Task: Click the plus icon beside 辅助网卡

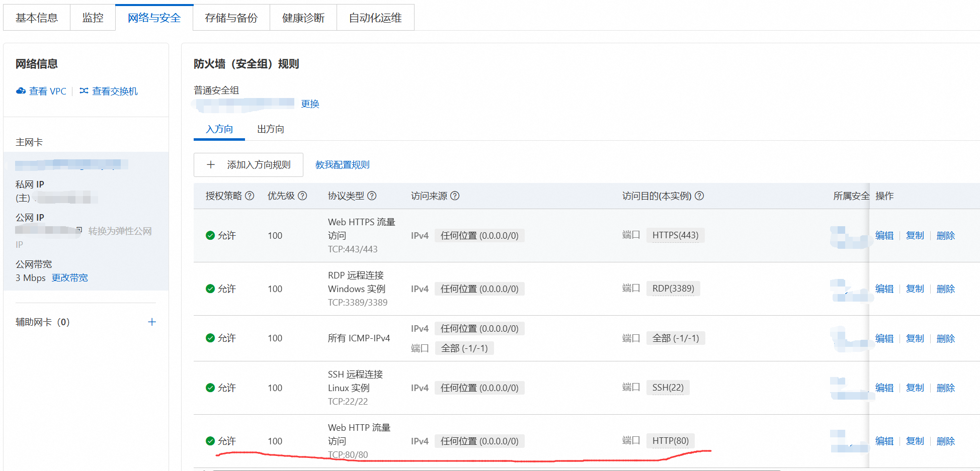Action: point(152,322)
